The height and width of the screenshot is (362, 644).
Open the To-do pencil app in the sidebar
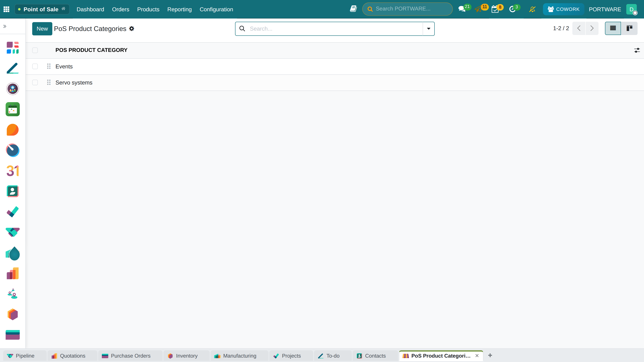[x=12, y=68]
